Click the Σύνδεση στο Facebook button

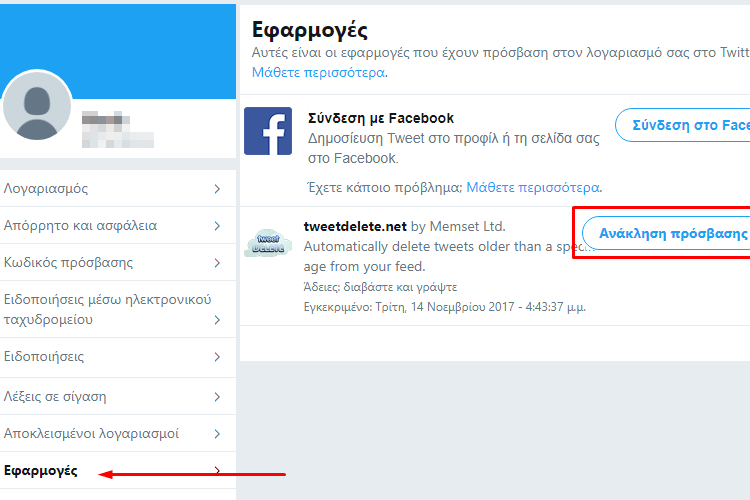click(x=683, y=125)
